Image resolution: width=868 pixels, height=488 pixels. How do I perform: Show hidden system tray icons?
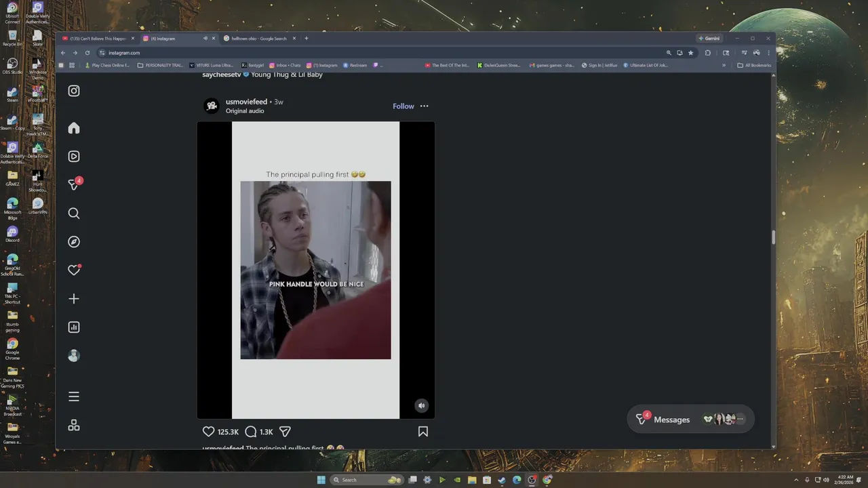[797, 480]
